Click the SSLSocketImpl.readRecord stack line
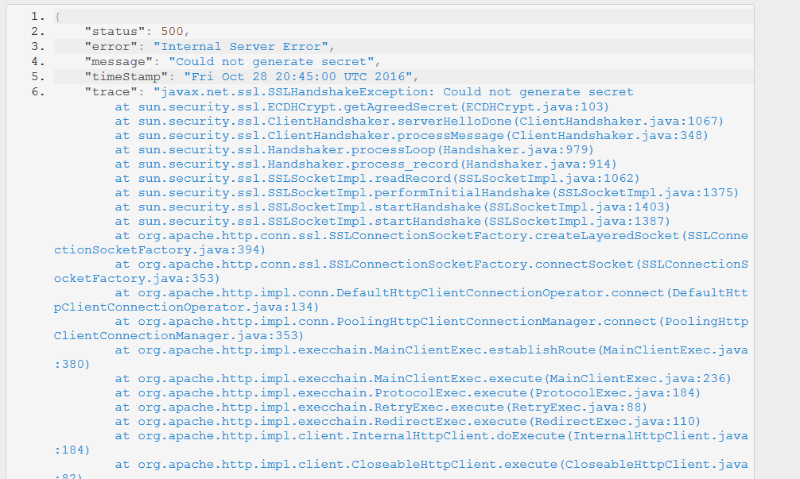Screen dimensions: 800x479 (x=377, y=178)
